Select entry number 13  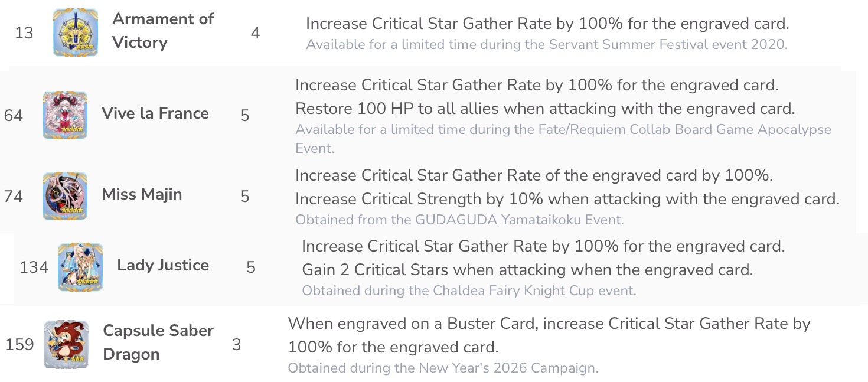click(24, 33)
